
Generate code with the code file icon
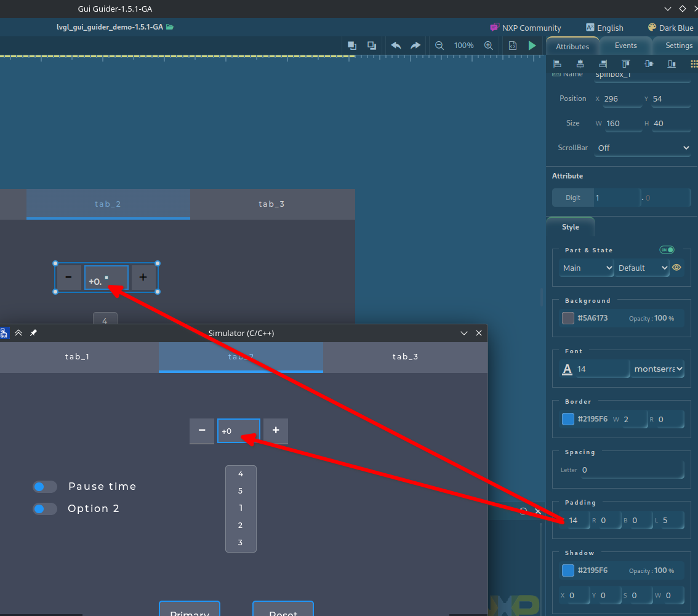point(513,46)
